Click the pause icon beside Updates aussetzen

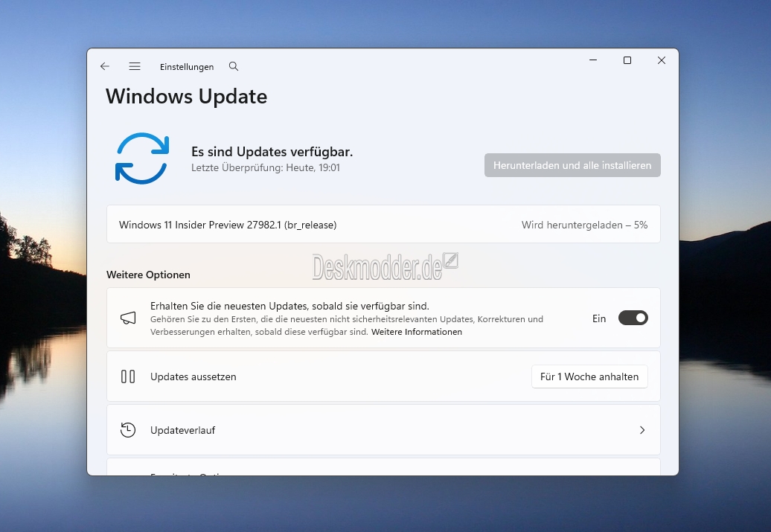click(128, 376)
